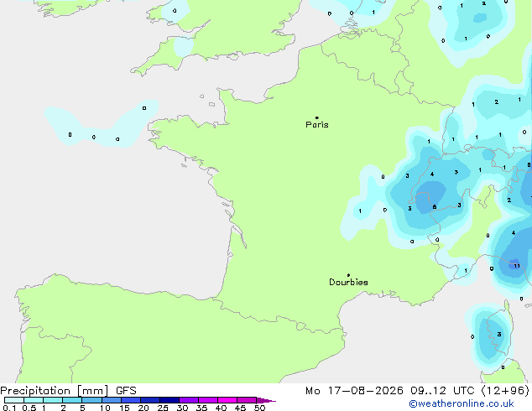Select the Paris city label
The image size is (532, 411).
click(317, 125)
